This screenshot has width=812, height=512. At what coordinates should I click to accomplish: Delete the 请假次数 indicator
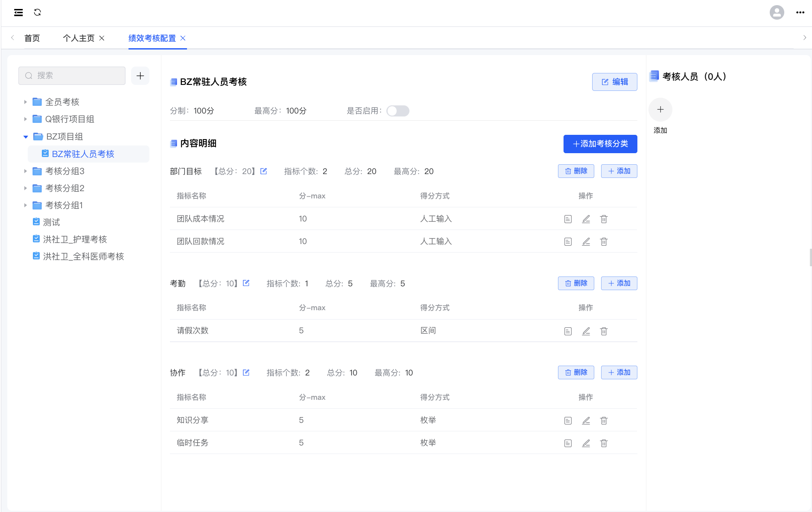pos(604,331)
